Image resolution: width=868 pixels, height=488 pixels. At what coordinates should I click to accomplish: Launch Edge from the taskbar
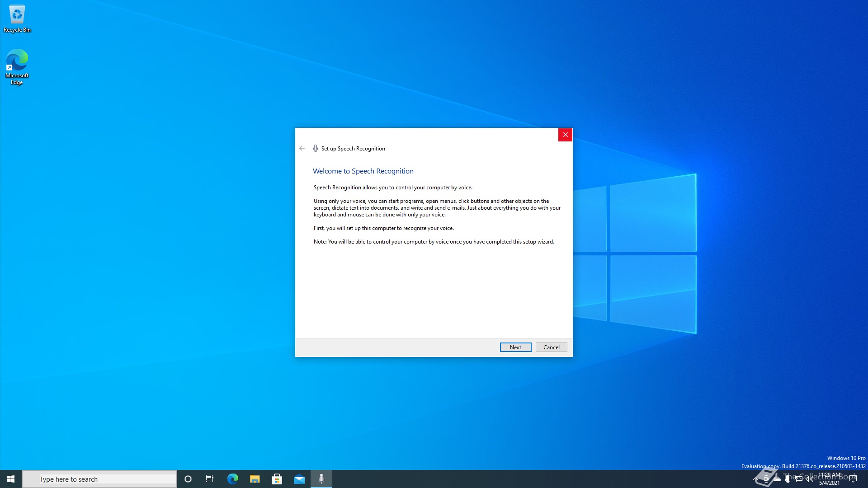(x=232, y=479)
